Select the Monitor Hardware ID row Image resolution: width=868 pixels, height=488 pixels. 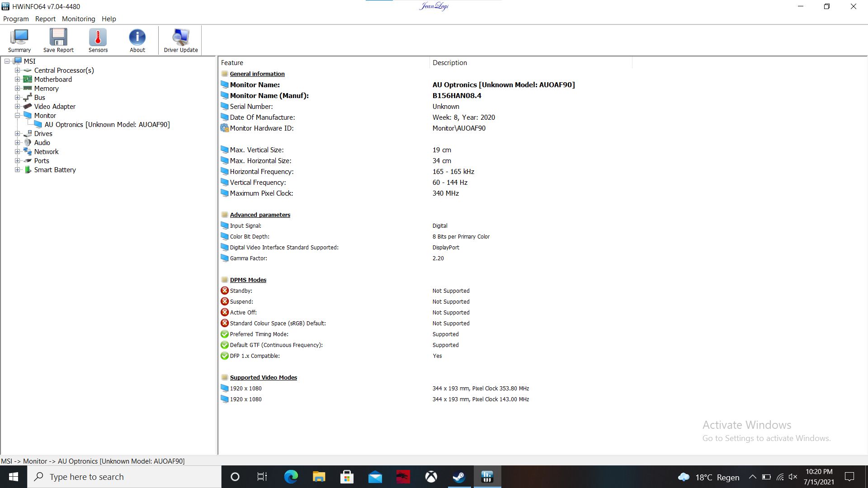point(262,128)
